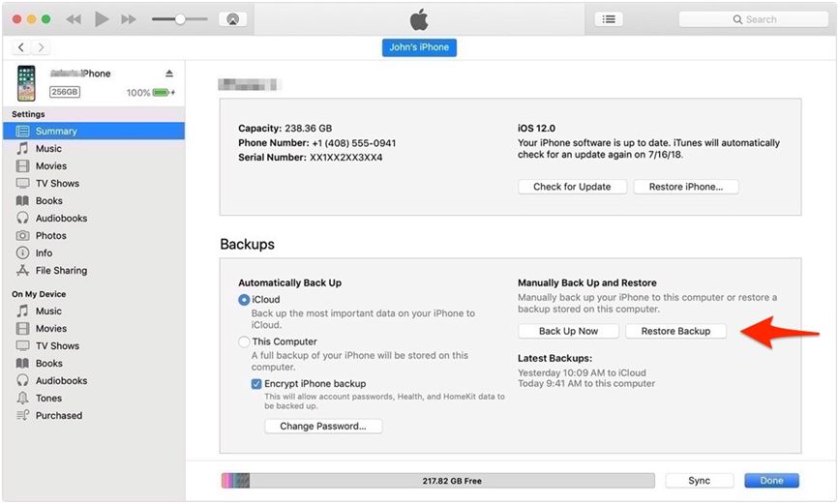Viewport: 839px width, 504px height.
Task: Uncheck Encrypt iPhone backup checkbox
Action: tap(256, 384)
